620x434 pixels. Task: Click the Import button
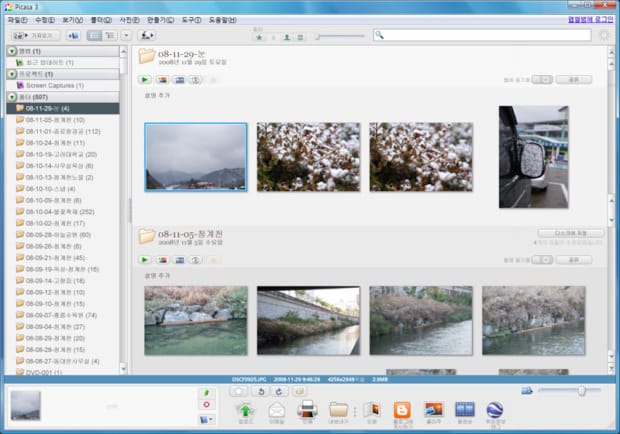pos(32,35)
